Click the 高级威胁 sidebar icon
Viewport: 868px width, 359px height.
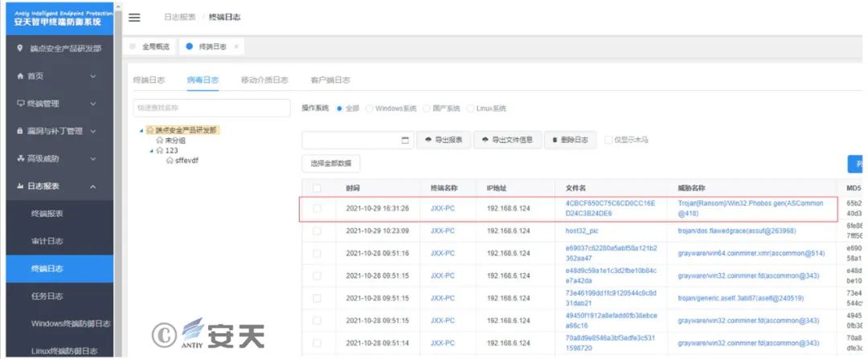click(x=20, y=159)
